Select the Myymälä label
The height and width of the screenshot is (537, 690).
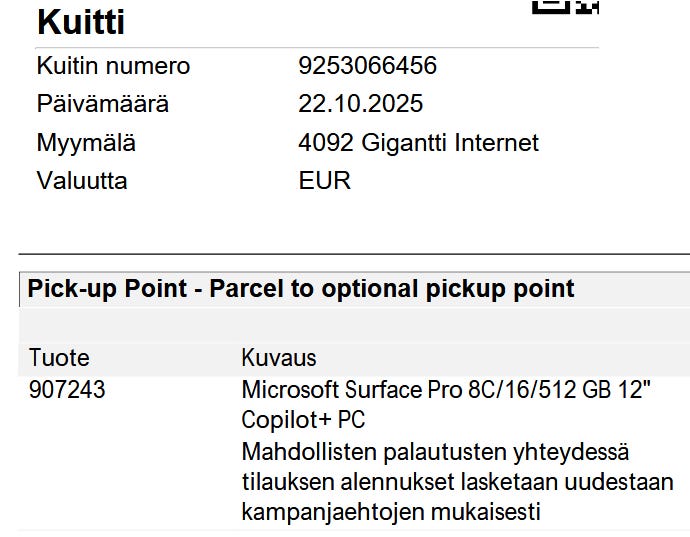point(86,143)
